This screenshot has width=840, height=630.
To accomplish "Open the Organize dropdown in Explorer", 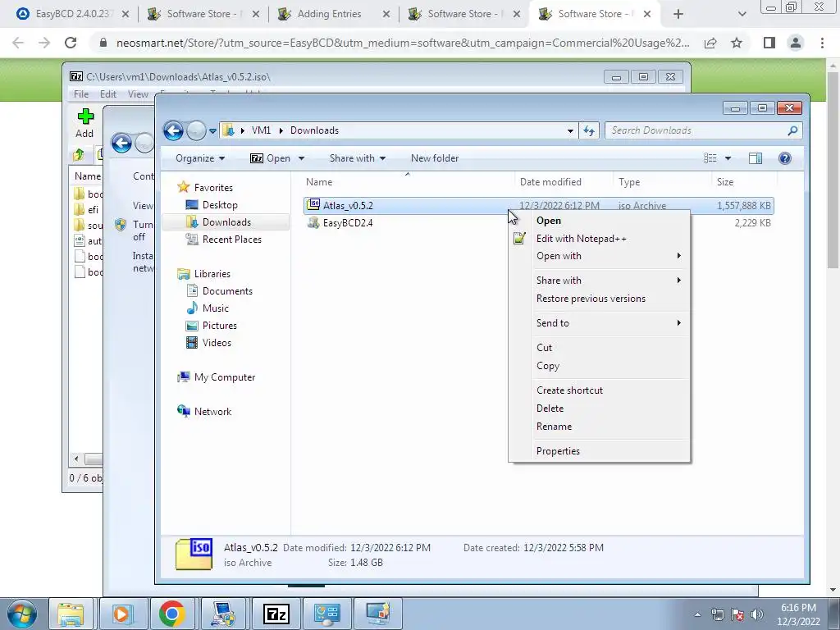I will coord(200,158).
